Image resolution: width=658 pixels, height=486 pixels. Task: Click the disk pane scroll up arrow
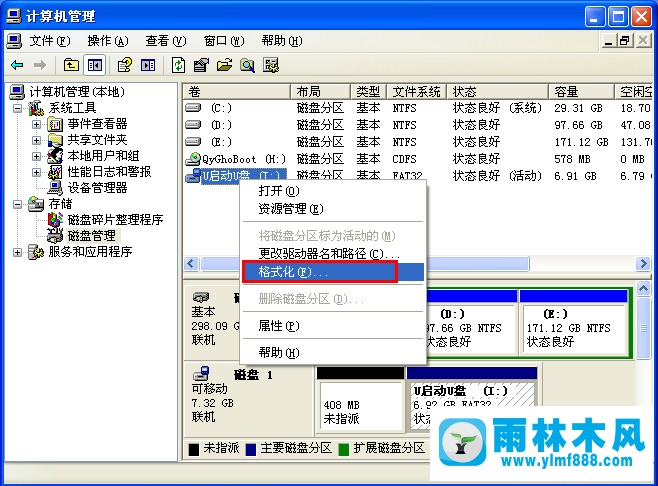click(x=643, y=288)
